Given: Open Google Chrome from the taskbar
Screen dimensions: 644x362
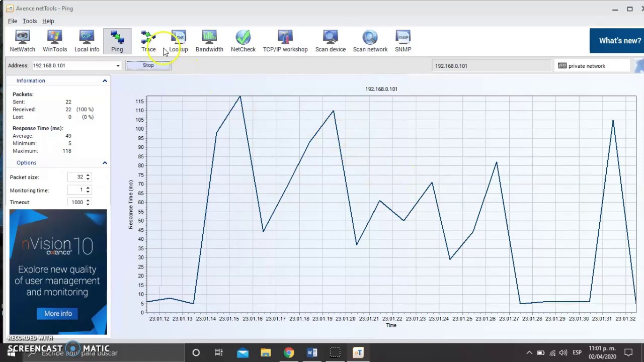Looking at the screenshot, I should coord(289,353).
